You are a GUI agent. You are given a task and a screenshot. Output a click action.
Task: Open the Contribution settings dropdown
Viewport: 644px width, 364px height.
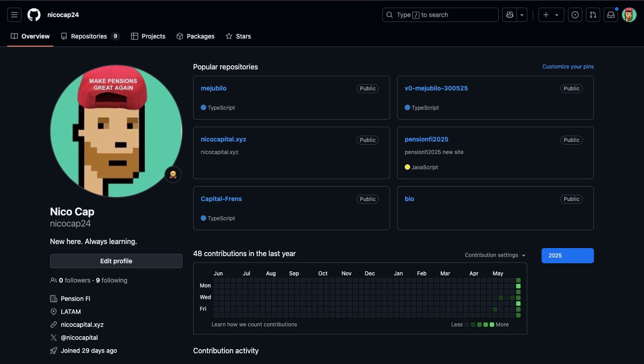tap(495, 255)
